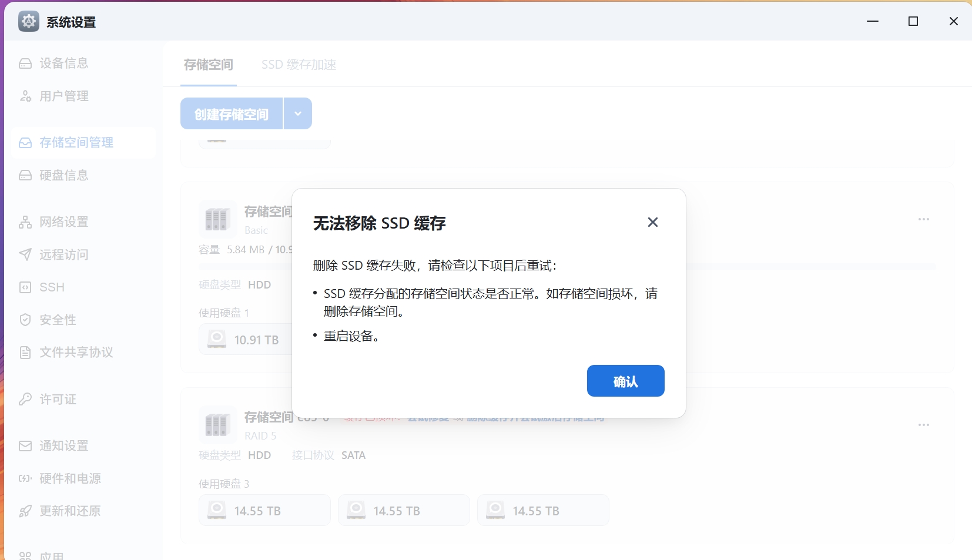Screen dimensions: 972x560
Task: Open 硬盘信息 from the sidebar
Action: [x=25, y=175]
